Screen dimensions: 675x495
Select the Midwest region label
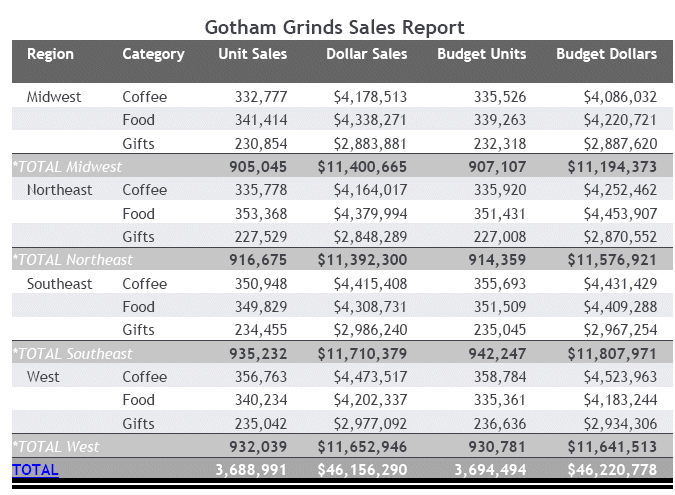54,97
